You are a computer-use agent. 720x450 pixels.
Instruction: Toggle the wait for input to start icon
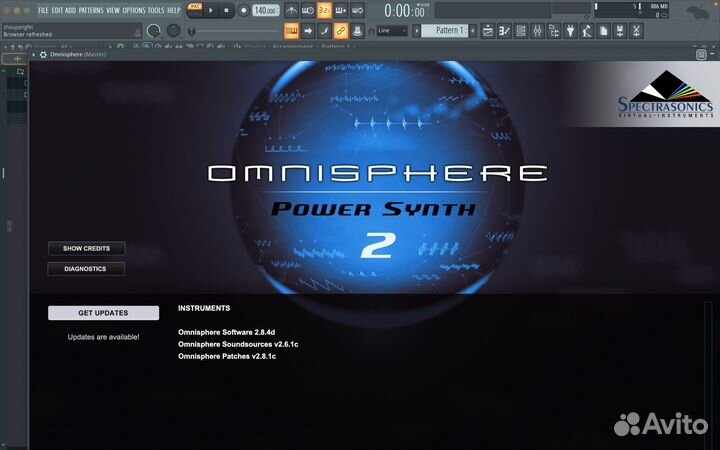(308, 10)
